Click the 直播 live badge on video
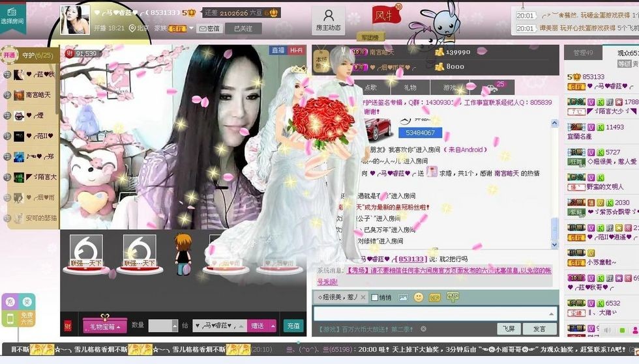Image resolution: width=639 pixels, height=364 pixels. [x=278, y=50]
